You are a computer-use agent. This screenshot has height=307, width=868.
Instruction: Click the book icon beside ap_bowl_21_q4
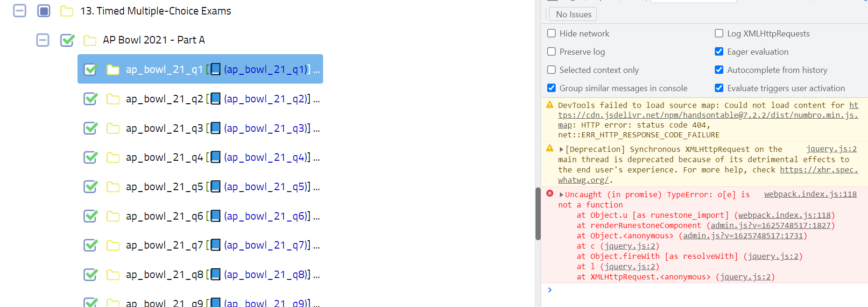click(x=215, y=157)
